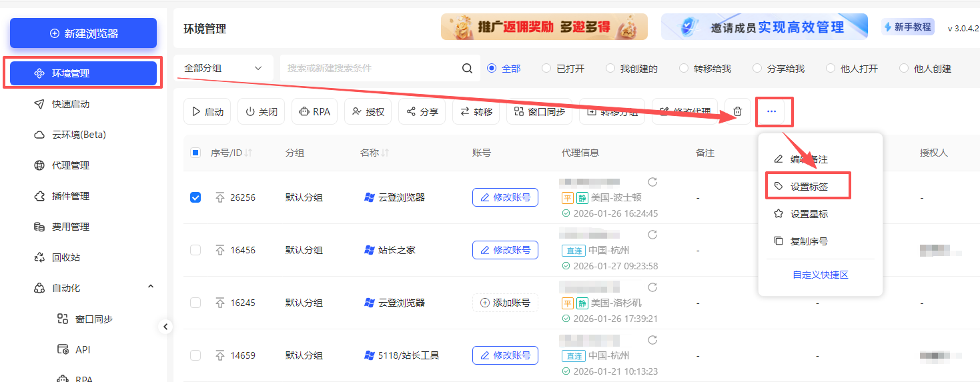
Task: Collapse sidebar with the arrow handle
Action: point(165,327)
